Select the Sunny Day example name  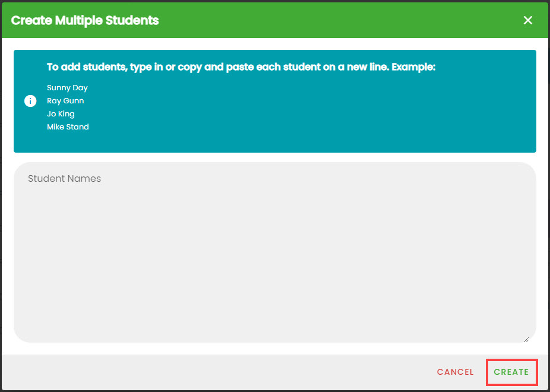[x=67, y=88]
